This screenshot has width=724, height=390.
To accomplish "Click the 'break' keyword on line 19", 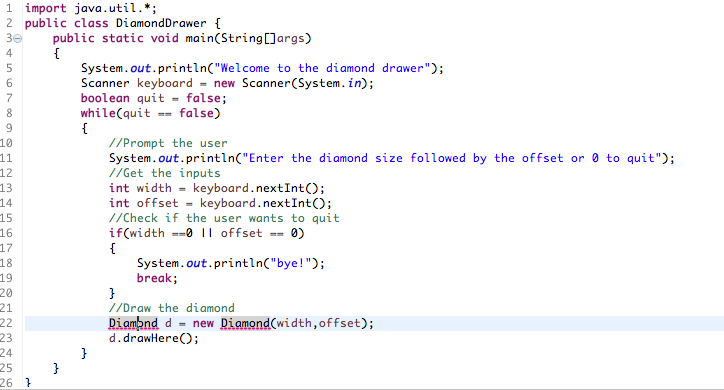I will [x=154, y=278].
